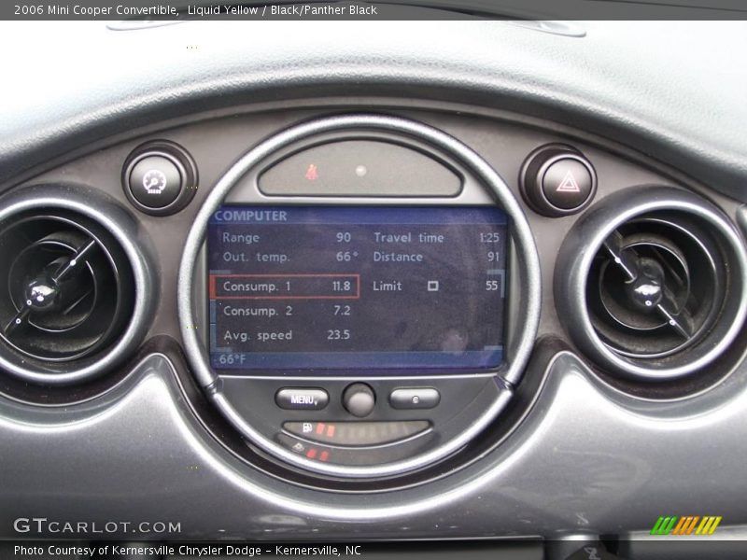
Task: Push the hazard warning triangle button
Action: (567, 183)
